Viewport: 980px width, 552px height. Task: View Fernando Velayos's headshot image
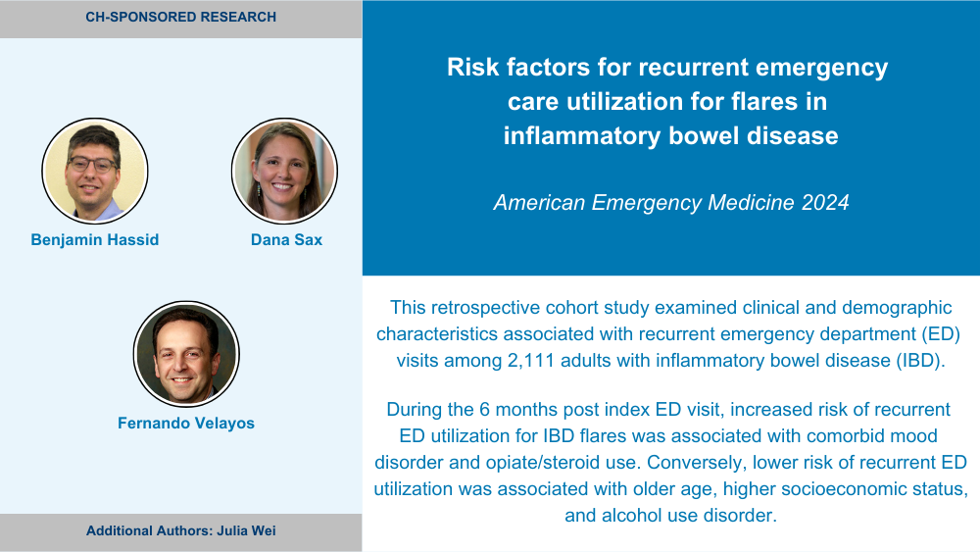coord(186,354)
